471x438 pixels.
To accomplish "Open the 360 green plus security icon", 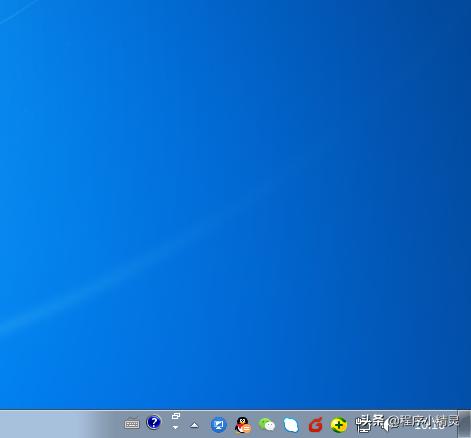I will [x=339, y=425].
